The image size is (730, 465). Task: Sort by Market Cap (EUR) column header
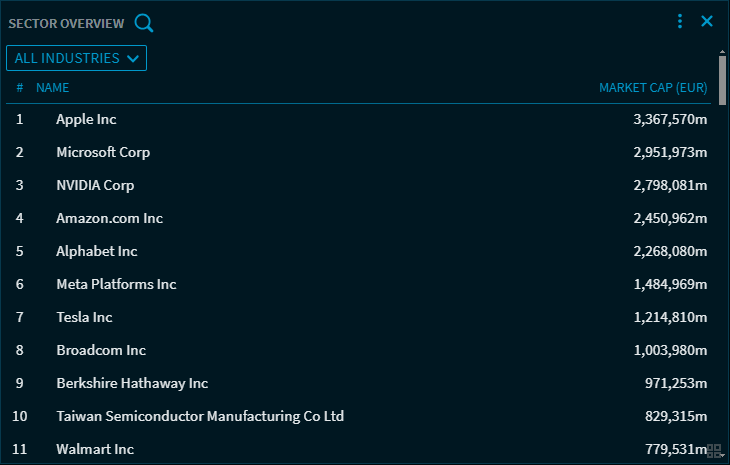tap(653, 88)
